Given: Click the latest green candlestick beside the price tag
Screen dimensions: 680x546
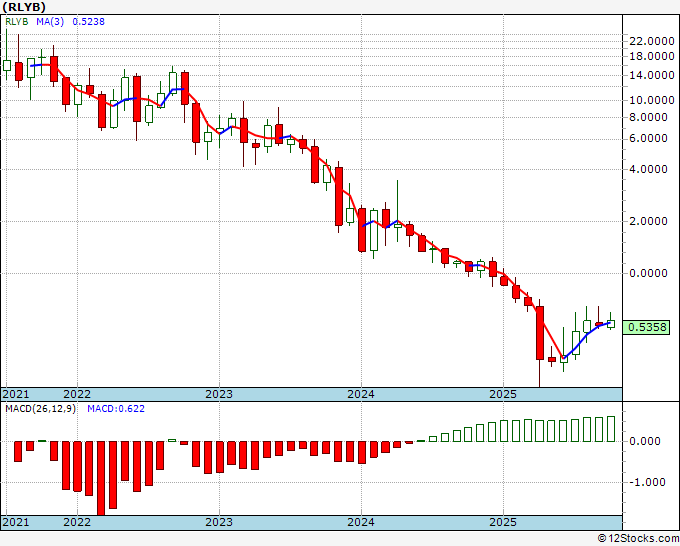Looking at the screenshot, I should click(x=611, y=321).
